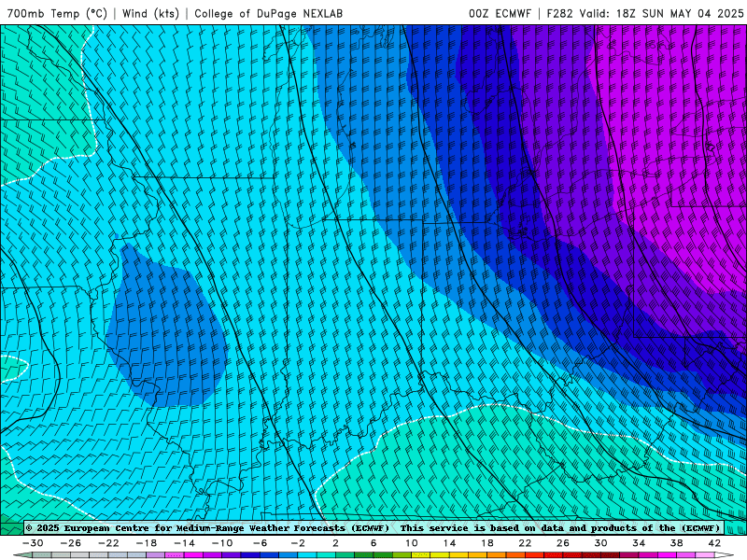This screenshot has height=560, width=747.
Task: Select the -2 legend value
Action: [x=298, y=543]
